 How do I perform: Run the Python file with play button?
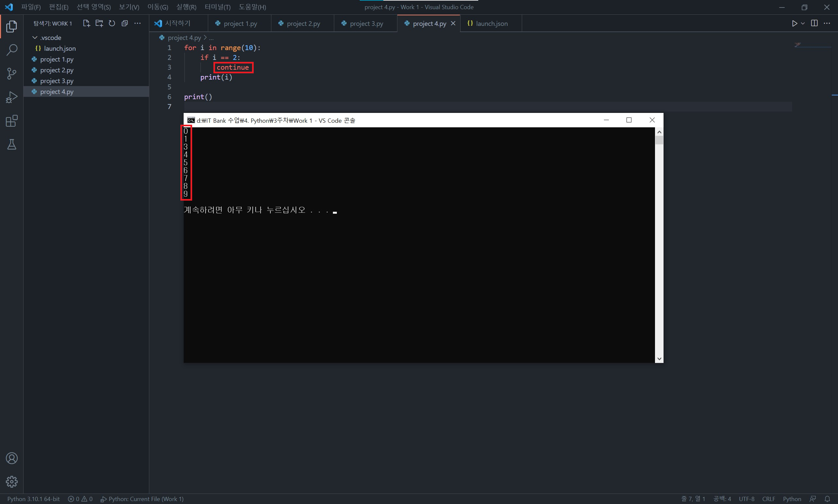click(x=794, y=24)
